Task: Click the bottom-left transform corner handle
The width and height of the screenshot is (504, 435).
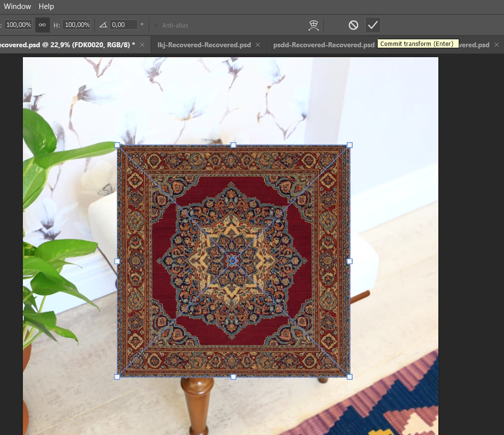Action: click(117, 377)
